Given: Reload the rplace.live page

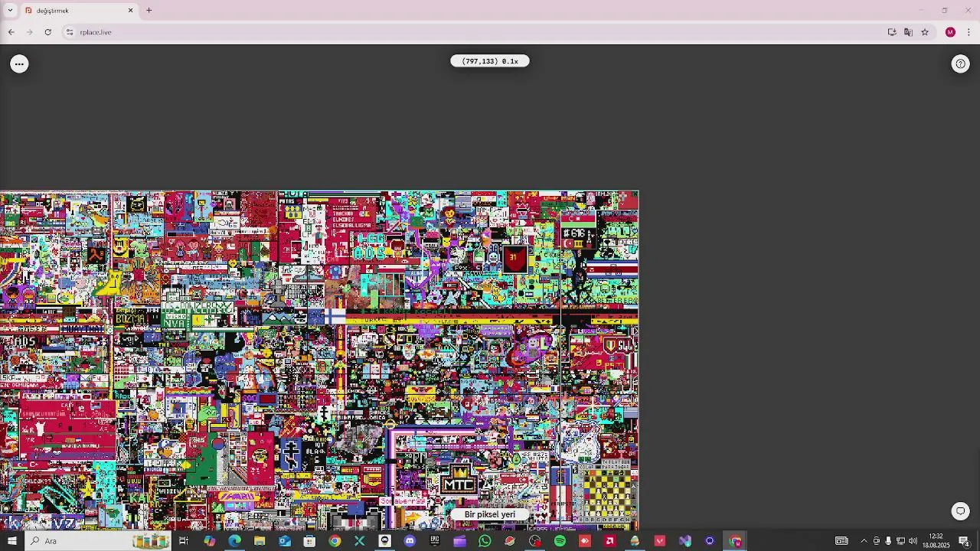Looking at the screenshot, I should pyautogui.click(x=47, y=32).
